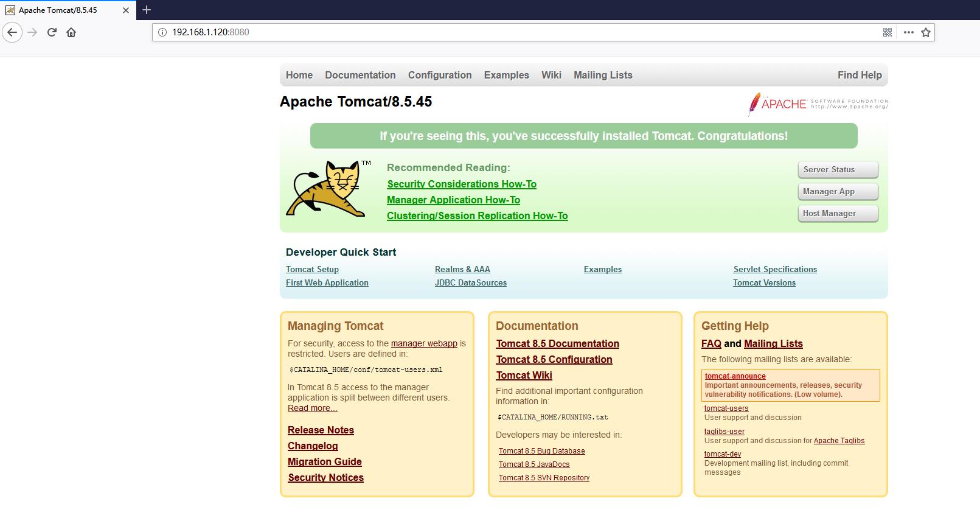Open the tomcat-users mailing list link
Viewport: 980px width, 515px height.
pos(726,408)
